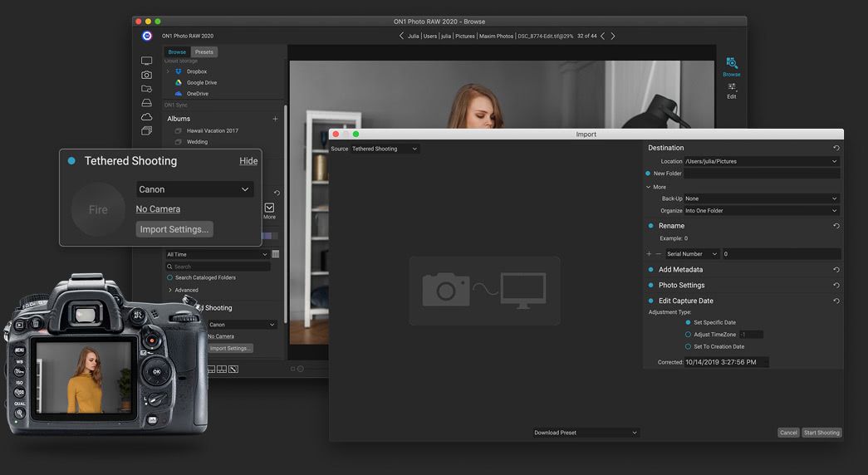Open the Location path dropdown
The width and height of the screenshot is (868, 475).
pos(762,161)
